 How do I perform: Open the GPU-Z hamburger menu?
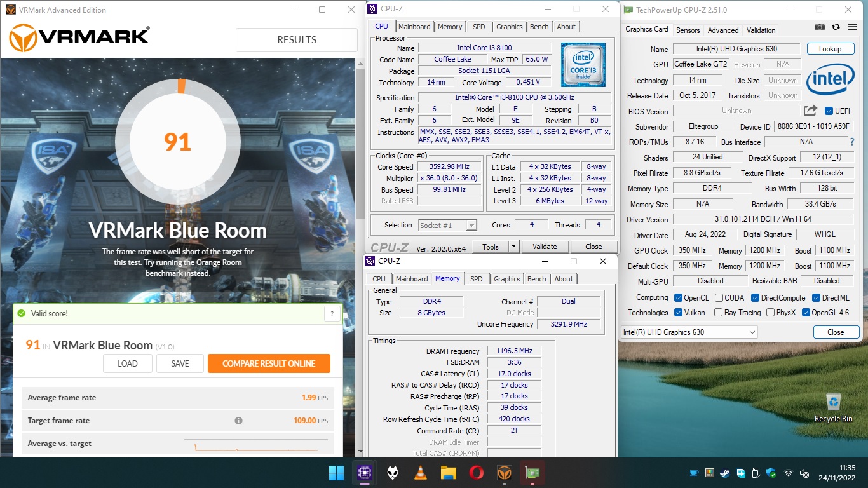pos(851,27)
